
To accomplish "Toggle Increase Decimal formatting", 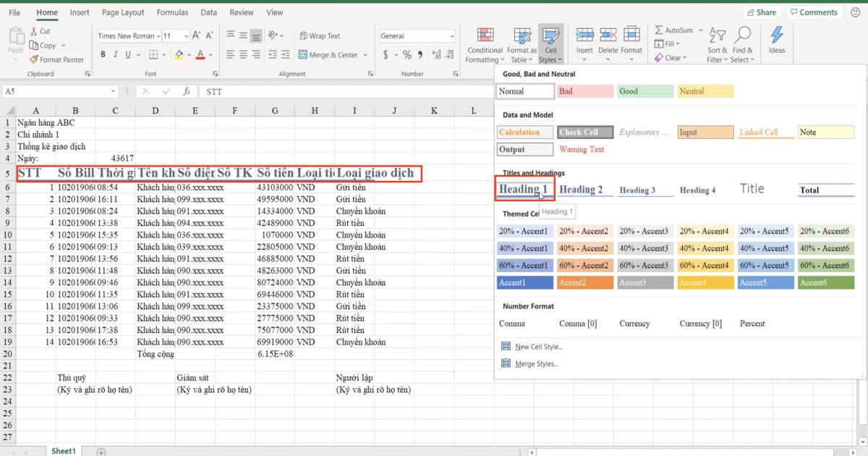I will 436,54.
